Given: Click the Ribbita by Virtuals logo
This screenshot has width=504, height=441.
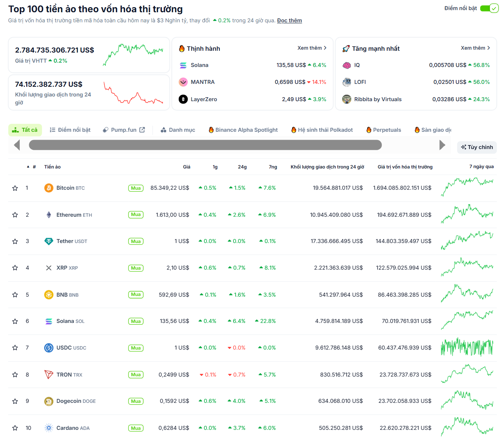Looking at the screenshot, I should coord(347,99).
